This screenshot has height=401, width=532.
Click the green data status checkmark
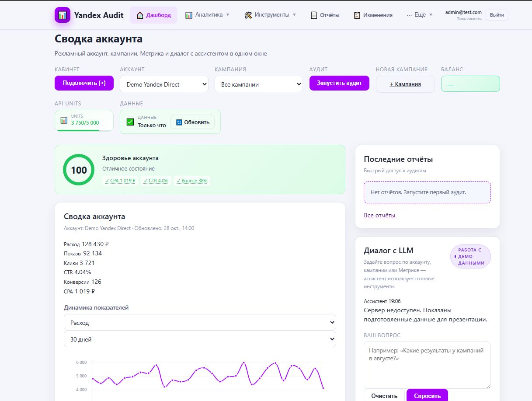(130, 122)
